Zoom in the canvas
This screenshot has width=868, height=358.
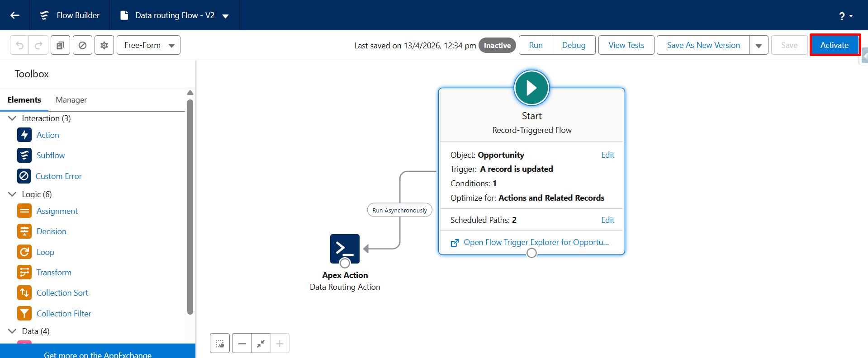(280, 344)
